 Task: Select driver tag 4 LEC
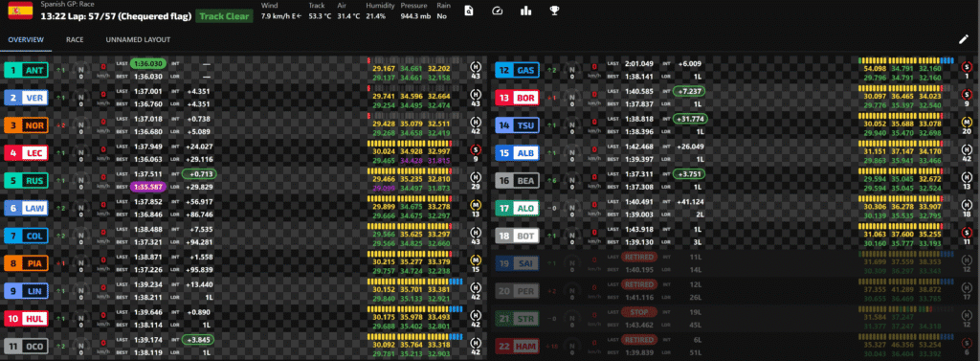pyautogui.click(x=26, y=152)
